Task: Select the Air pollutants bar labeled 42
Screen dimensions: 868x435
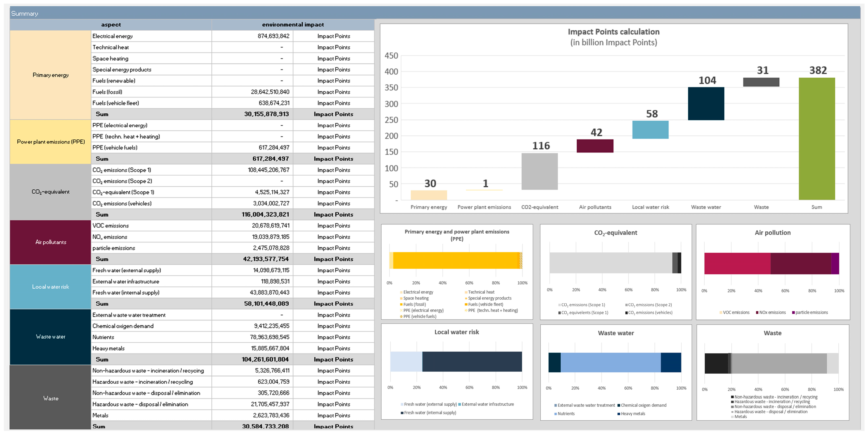Action: 595,146
